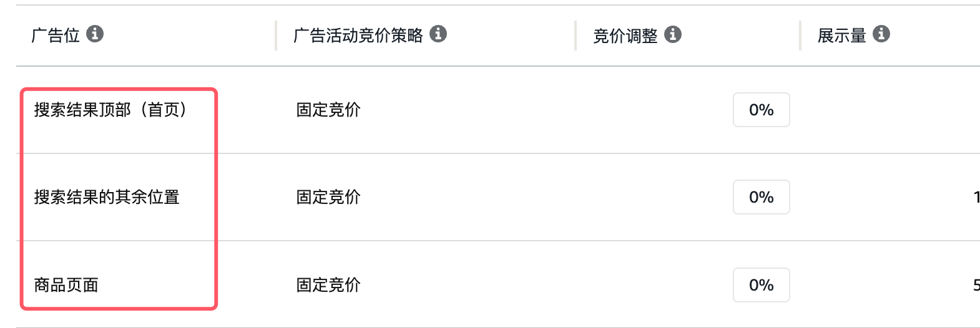Click the 展示量 value in 商品页面 row
Screen dimensions: 980x328
pos(976,285)
